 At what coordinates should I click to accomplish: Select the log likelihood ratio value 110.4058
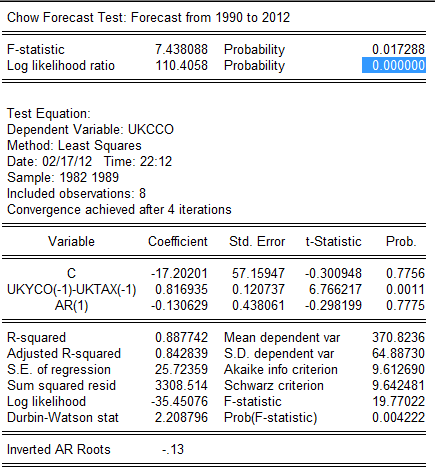(x=182, y=65)
